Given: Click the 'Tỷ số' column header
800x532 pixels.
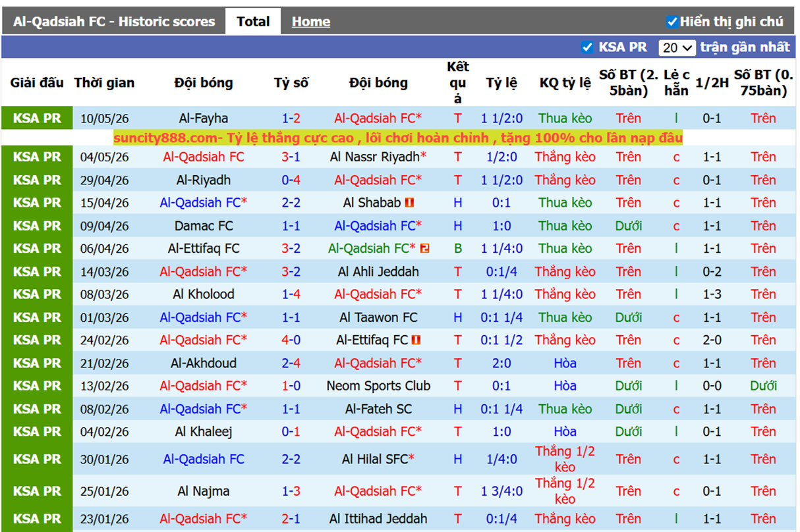Looking at the screenshot, I should [x=291, y=83].
